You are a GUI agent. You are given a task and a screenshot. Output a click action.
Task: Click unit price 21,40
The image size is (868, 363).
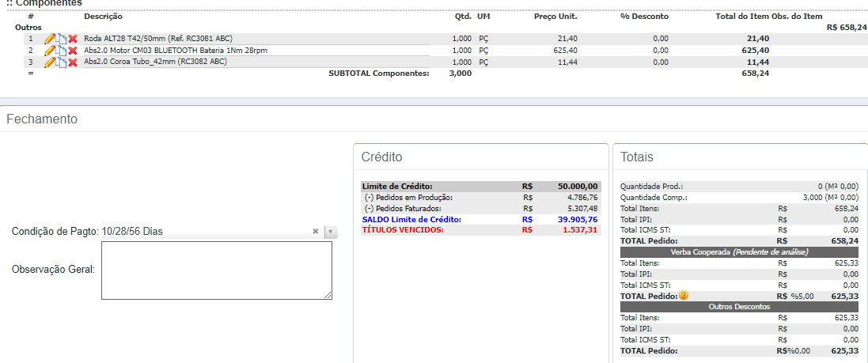click(x=568, y=39)
